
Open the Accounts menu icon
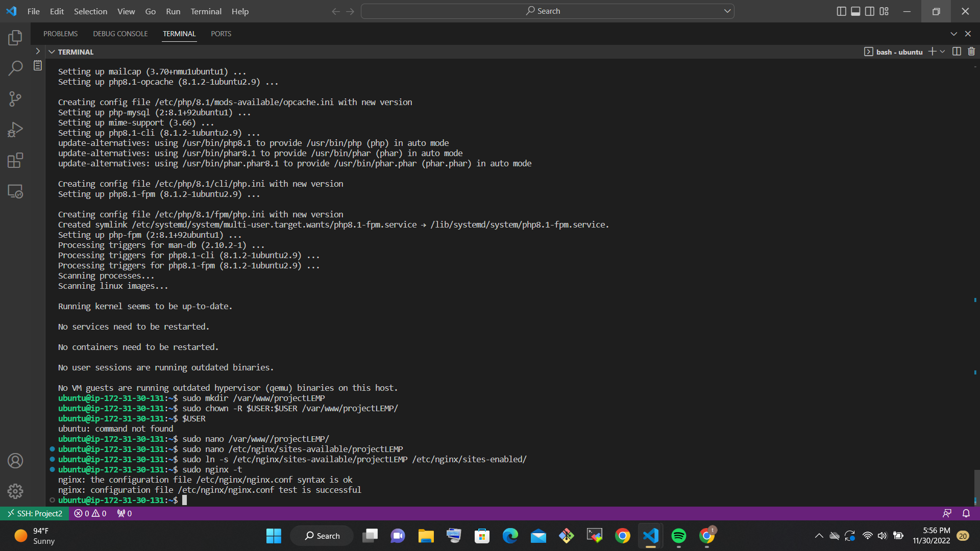coord(15,461)
